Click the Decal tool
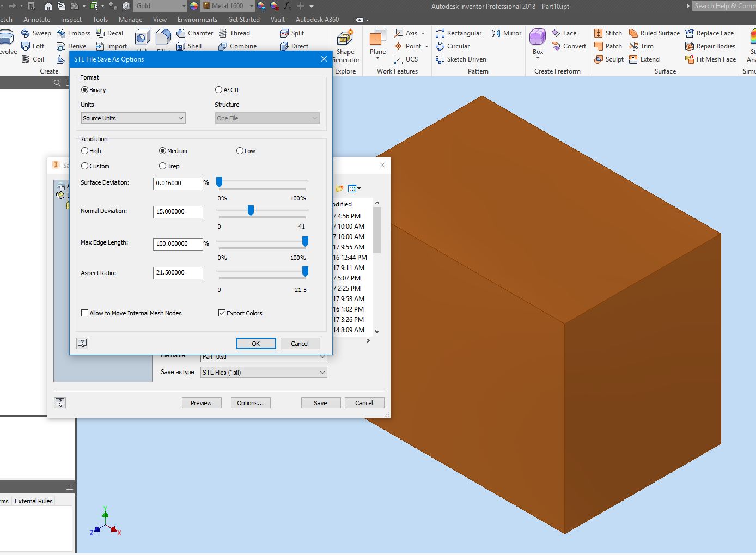The image size is (756, 555). 109,33
